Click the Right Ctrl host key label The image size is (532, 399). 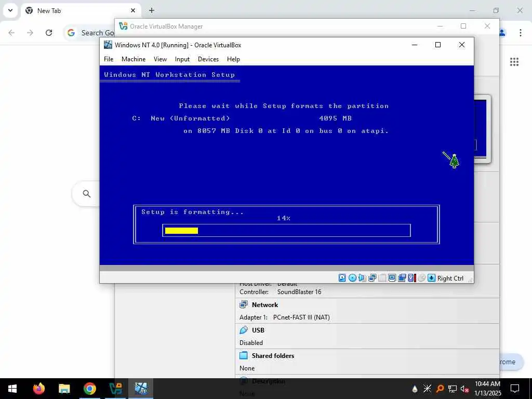point(450,278)
